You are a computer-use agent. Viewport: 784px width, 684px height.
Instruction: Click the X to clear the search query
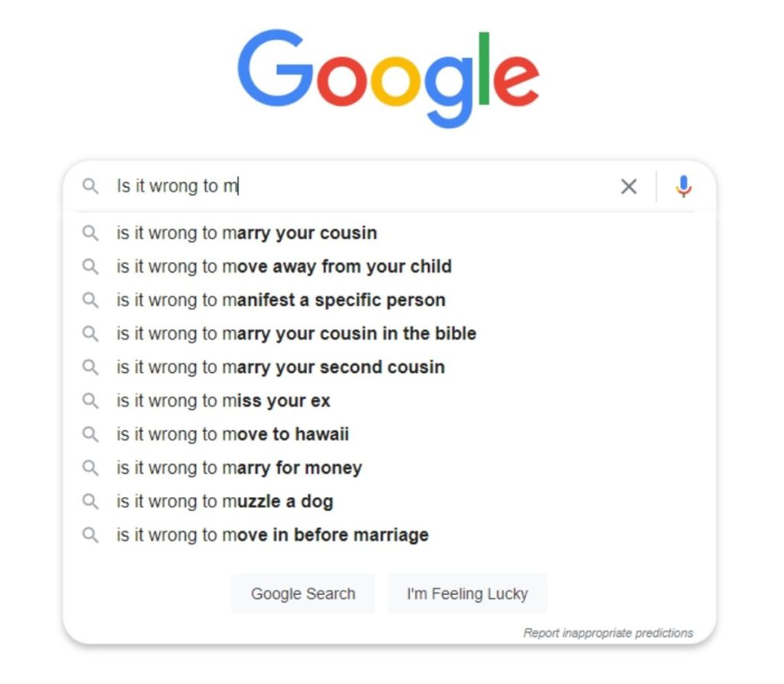pos(629,186)
